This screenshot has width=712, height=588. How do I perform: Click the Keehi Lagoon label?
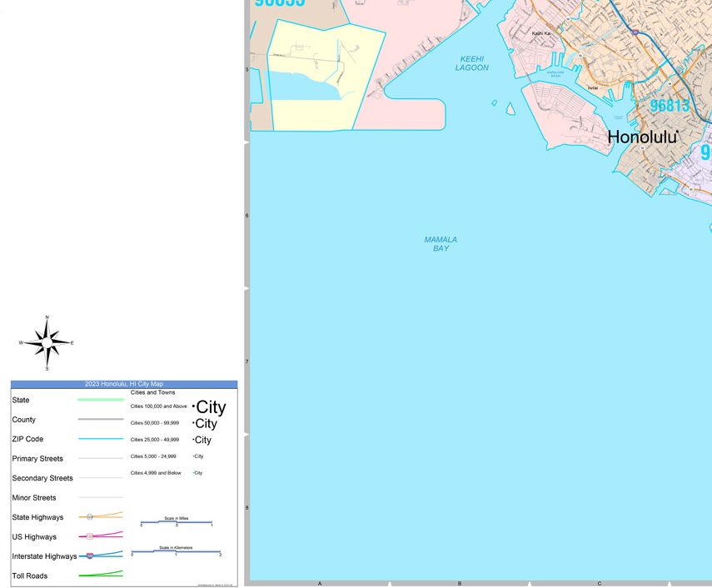click(471, 63)
